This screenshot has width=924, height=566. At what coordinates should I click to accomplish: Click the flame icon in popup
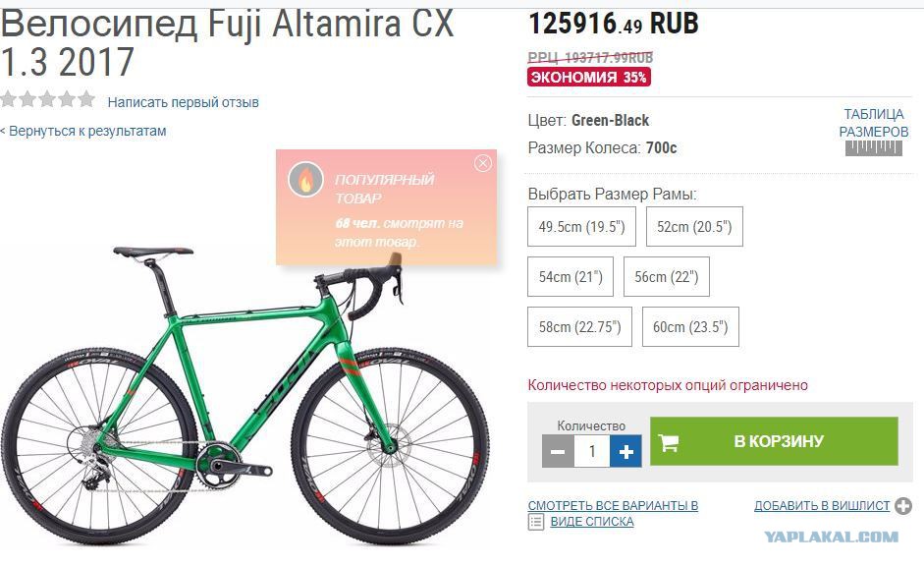click(305, 179)
